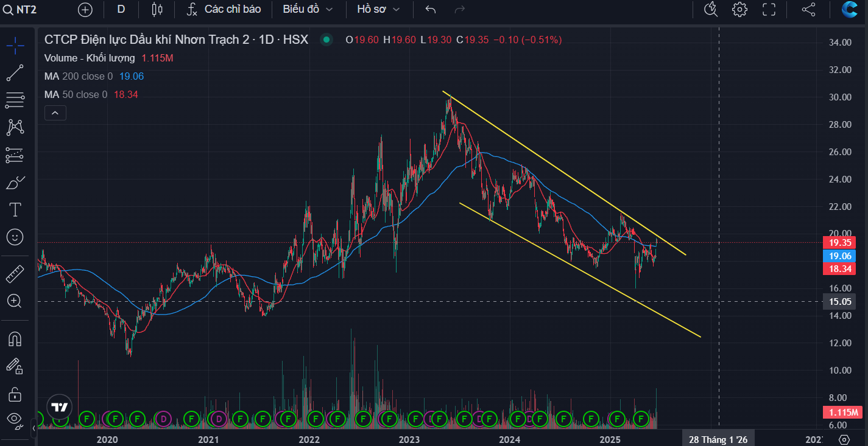Click the green market status dot
Image resolution: width=868 pixels, height=446 pixels.
pyautogui.click(x=326, y=40)
